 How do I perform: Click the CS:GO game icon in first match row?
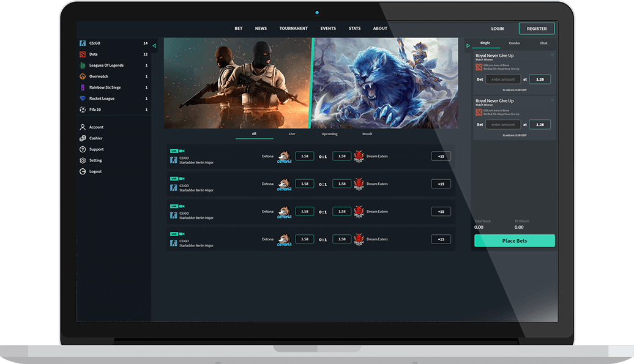point(173,160)
